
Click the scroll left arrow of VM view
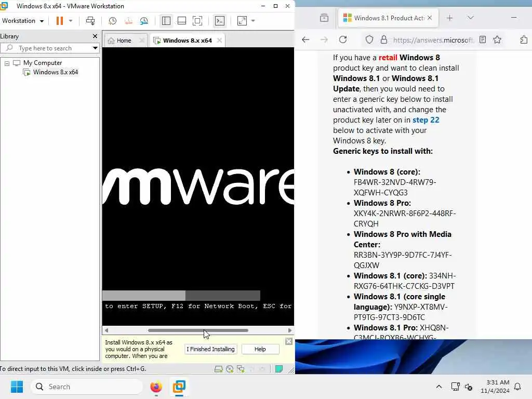[107, 330]
